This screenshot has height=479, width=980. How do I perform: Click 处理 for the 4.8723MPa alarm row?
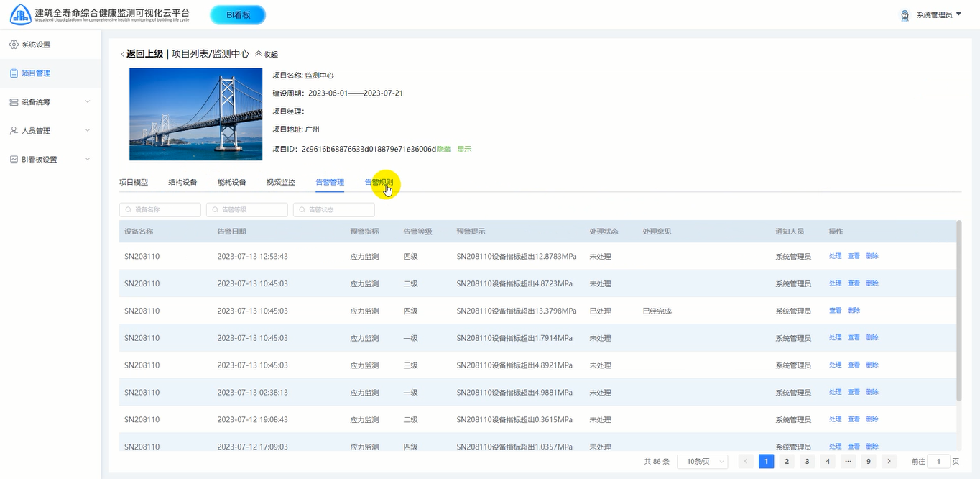click(x=835, y=283)
